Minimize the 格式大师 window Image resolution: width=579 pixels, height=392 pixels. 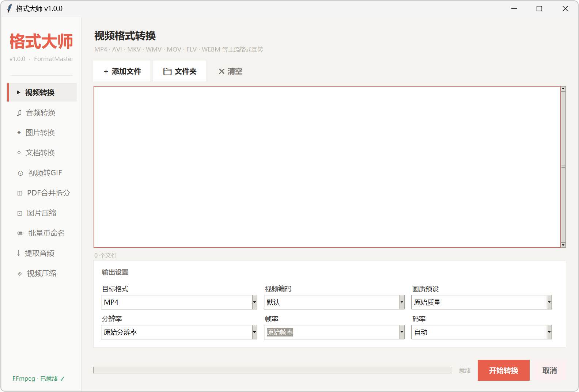[x=514, y=8]
